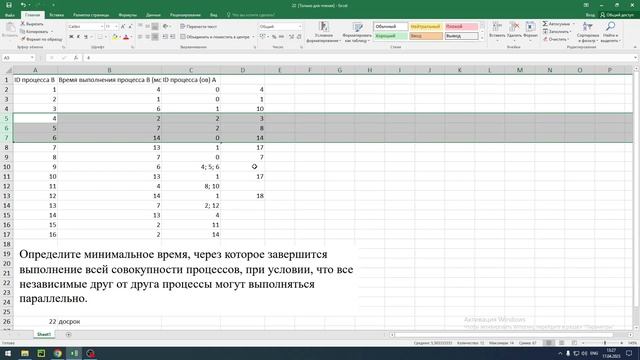Decrease decimal places

[x=299, y=37]
